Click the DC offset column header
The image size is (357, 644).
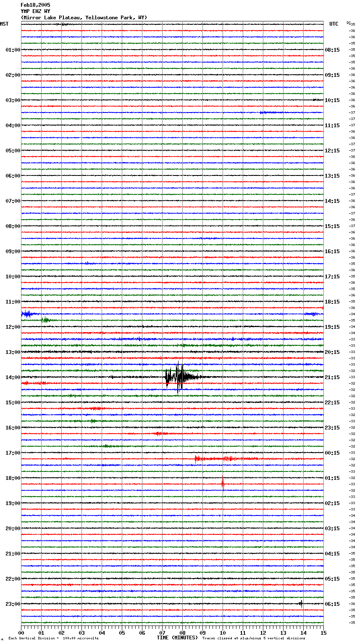click(x=349, y=23)
